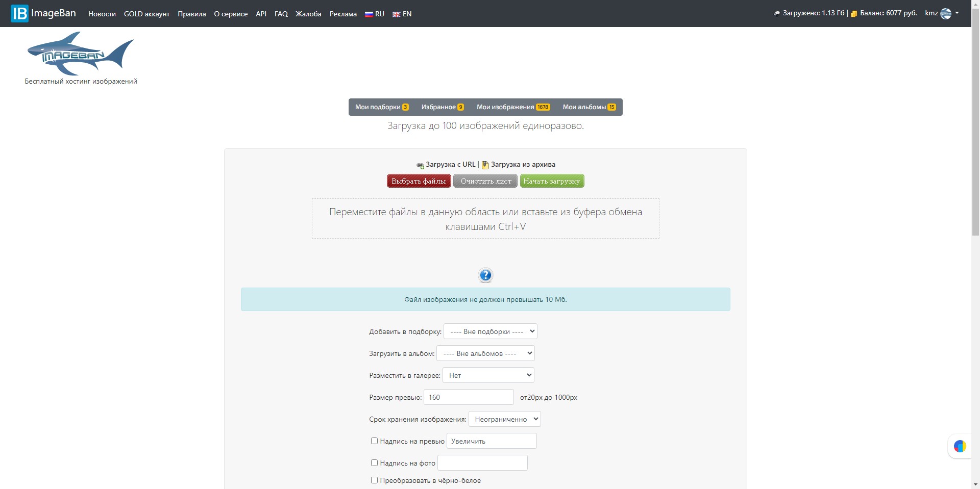Open Жалоба menu item
Viewport: 980px width, 489px height.
point(308,14)
